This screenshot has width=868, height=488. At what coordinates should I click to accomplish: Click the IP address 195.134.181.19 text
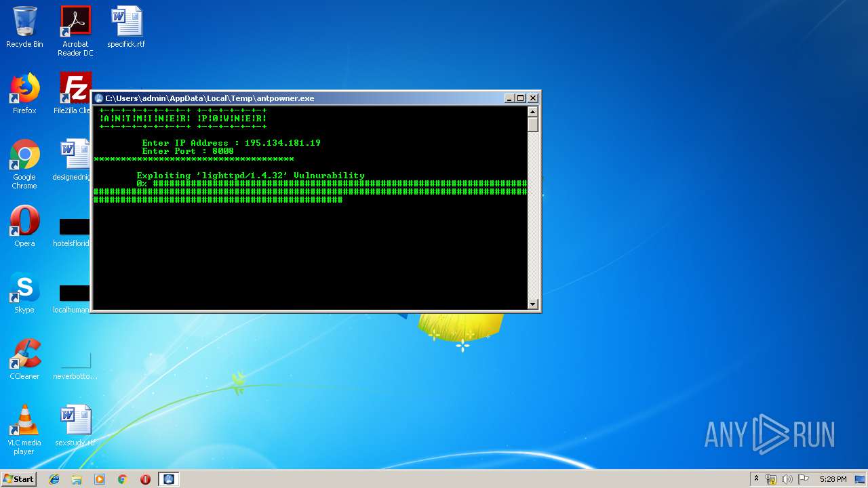pos(283,143)
